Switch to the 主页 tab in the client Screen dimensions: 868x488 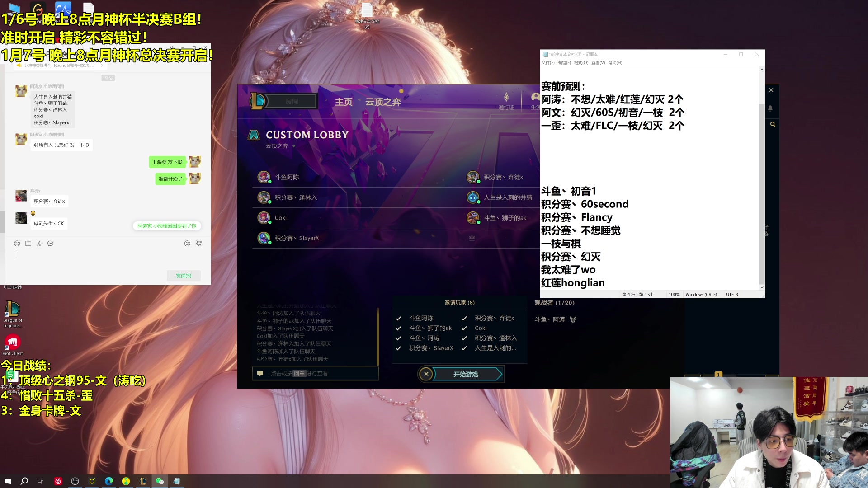(344, 101)
